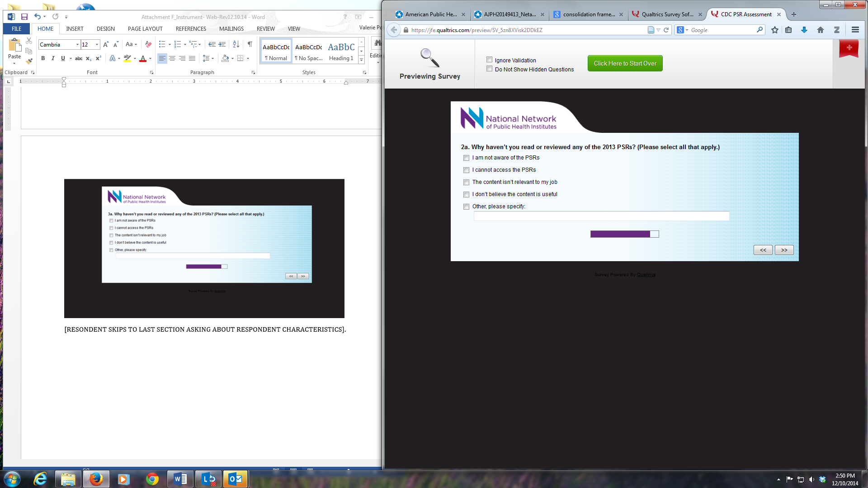The height and width of the screenshot is (488, 868).
Task: Check 'I am not aware of the PSRs'
Action: point(466,158)
